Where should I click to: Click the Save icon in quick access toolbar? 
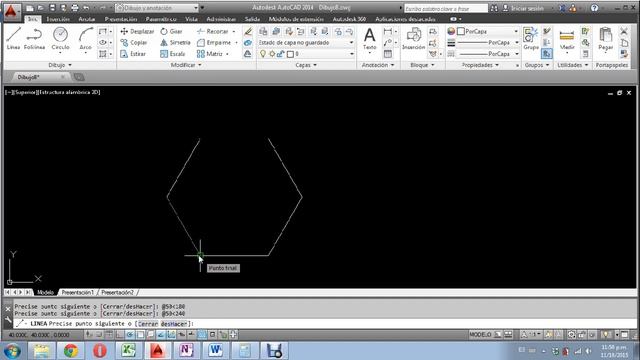tap(52, 8)
